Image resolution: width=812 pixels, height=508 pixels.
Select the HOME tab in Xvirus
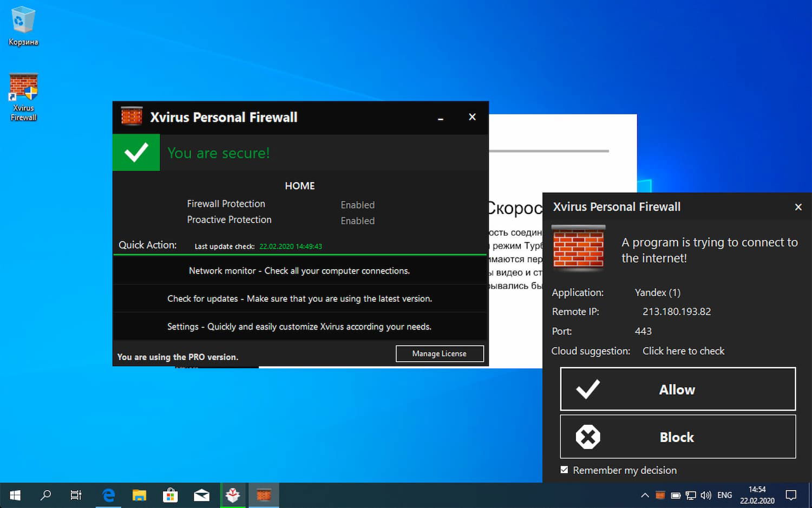tap(299, 185)
